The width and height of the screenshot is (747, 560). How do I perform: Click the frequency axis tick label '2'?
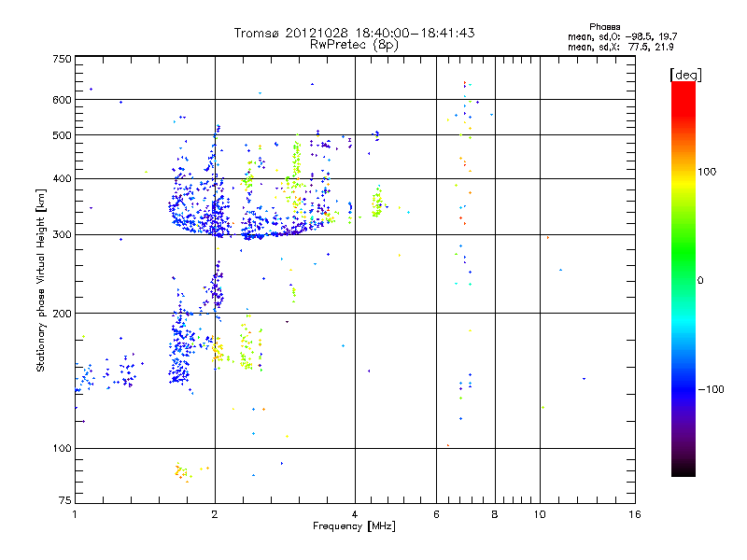215,514
